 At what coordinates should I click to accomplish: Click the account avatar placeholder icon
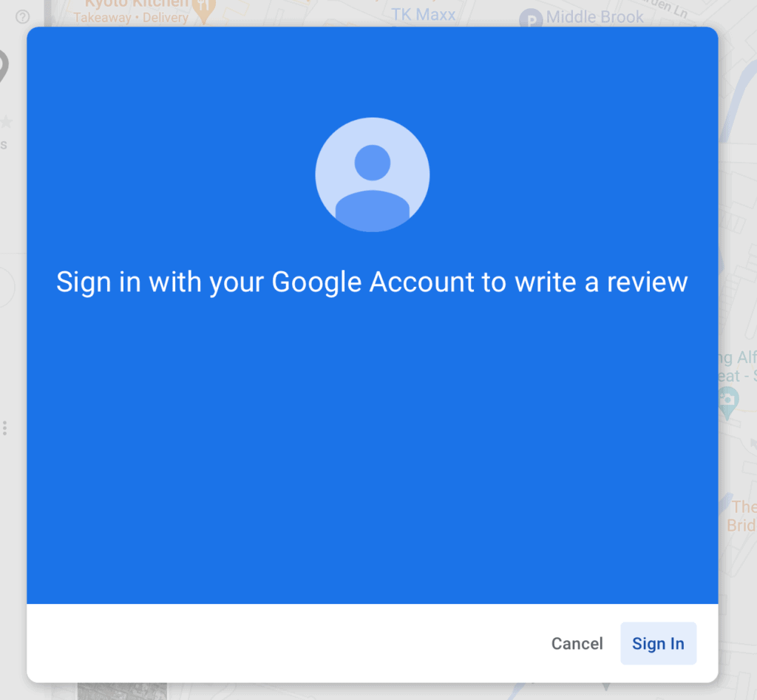pyautogui.click(x=373, y=174)
